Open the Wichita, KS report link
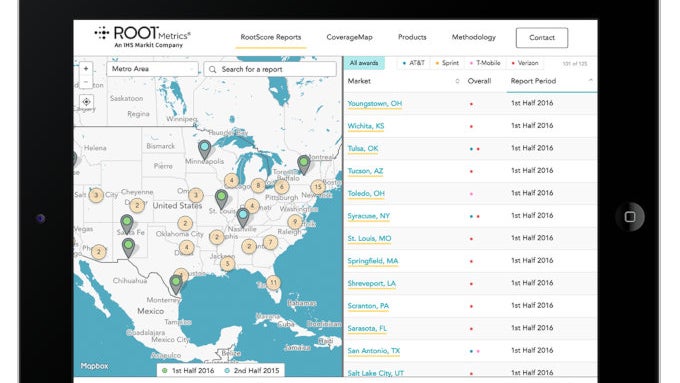The height and width of the screenshot is (383, 680). tap(366, 126)
